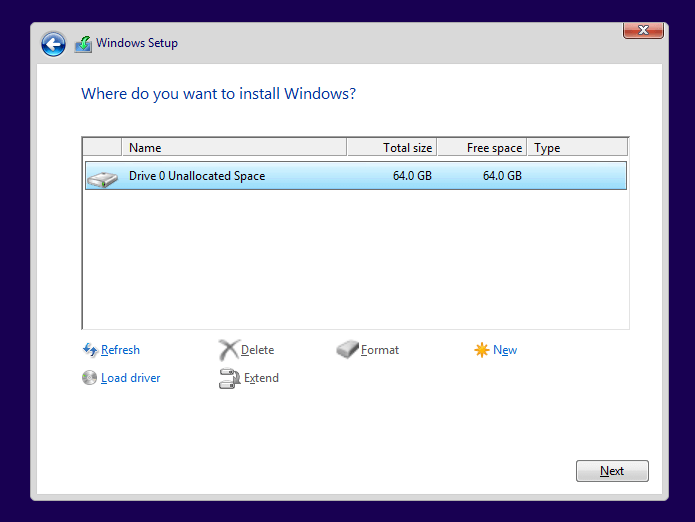Click the New partition starburst icon
Screen dimensions: 695x522
[x=482, y=350]
